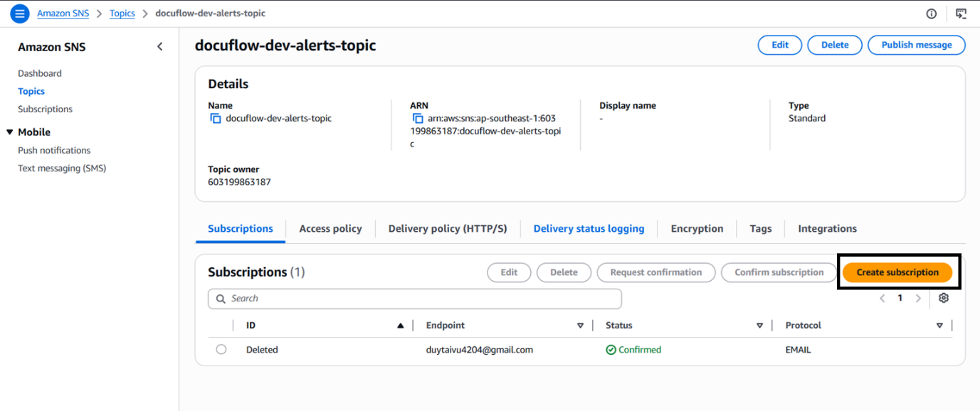Image resolution: width=980 pixels, height=411 pixels.
Task: Go to Dashboard in sidebar
Action: (40, 73)
